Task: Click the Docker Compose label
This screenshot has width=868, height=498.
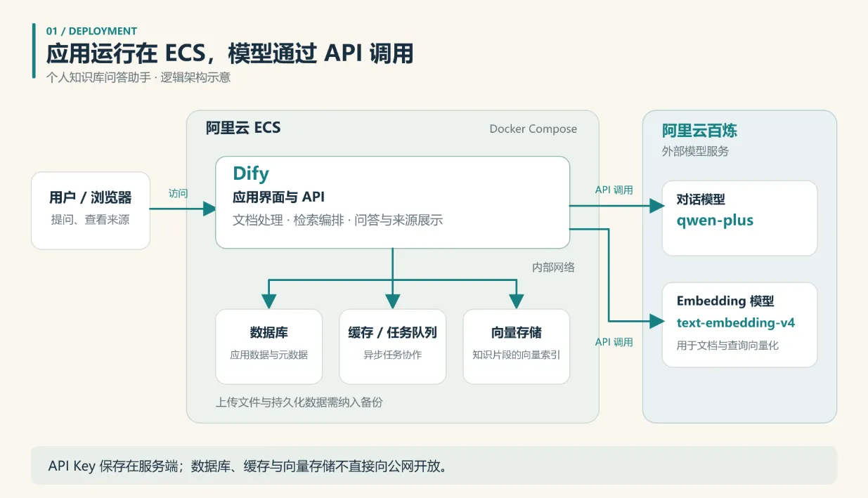Action: [533, 129]
